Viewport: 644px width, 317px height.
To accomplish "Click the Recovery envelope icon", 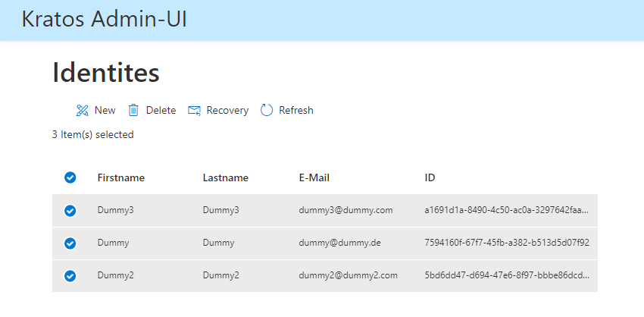I will point(194,110).
